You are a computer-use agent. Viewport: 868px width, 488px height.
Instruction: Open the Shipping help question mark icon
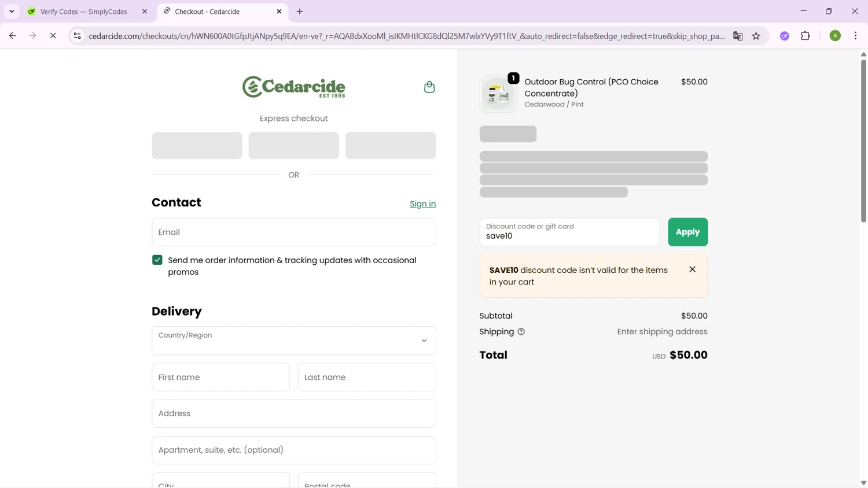521,332
